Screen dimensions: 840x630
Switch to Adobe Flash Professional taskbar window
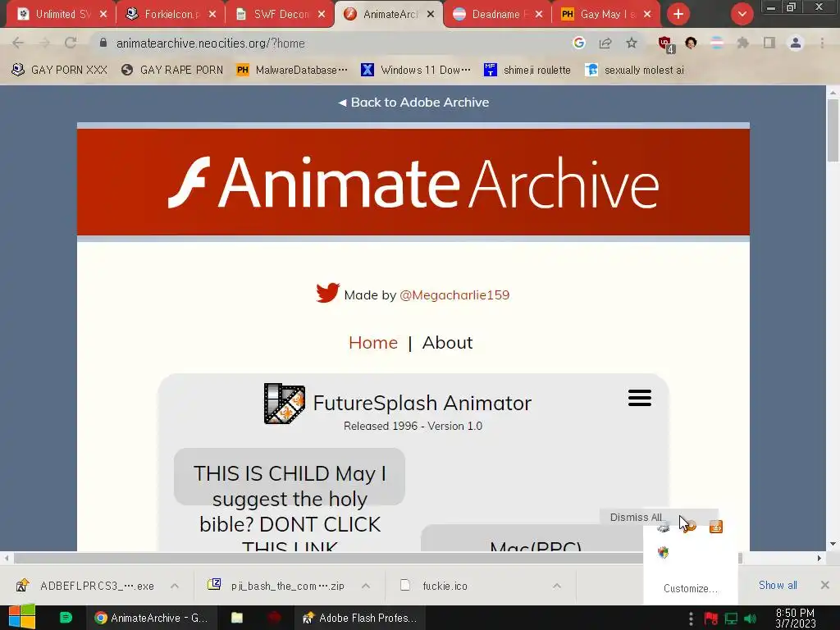(359, 618)
